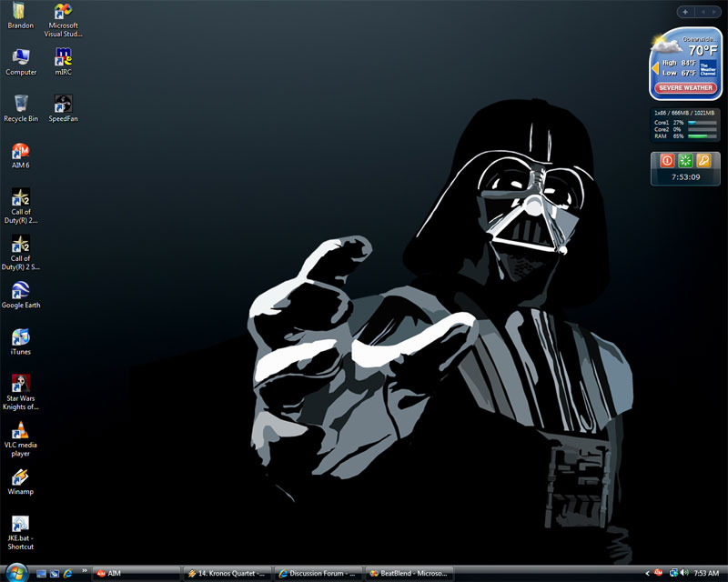Select the Call of Duty(R) 2 S... shortcut
This screenshot has height=582, width=728.
[20, 253]
